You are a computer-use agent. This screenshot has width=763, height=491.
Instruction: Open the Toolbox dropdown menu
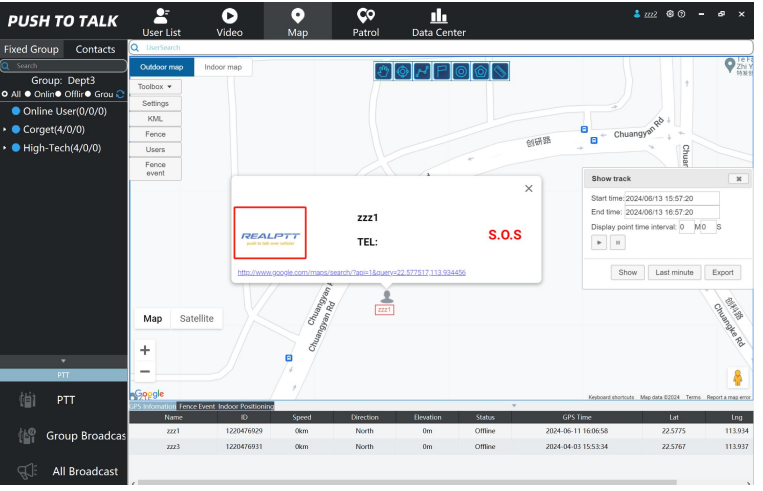pyautogui.click(x=155, y=87)
